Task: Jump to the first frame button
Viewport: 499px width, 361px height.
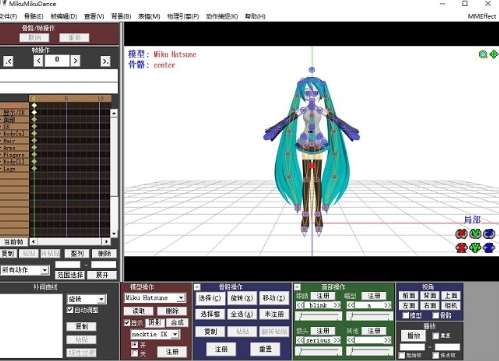Action: tap(8, 61)
